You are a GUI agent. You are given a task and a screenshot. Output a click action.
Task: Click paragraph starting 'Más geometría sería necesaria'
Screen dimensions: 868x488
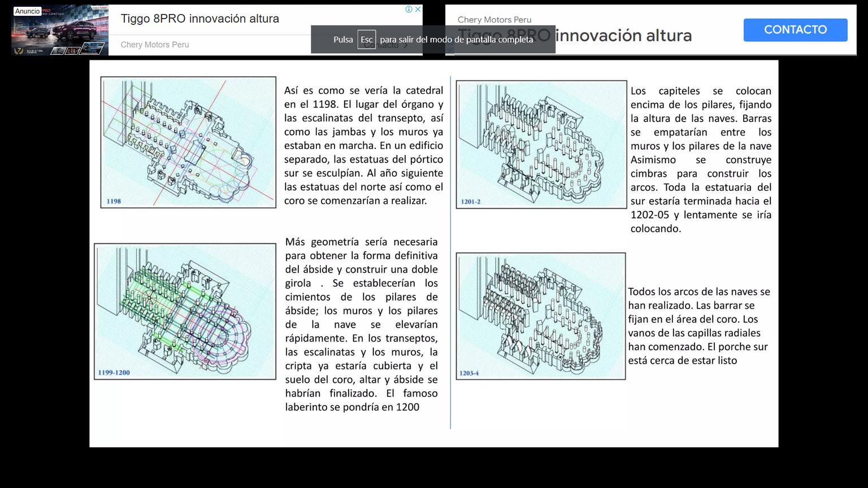pos(362,324)
